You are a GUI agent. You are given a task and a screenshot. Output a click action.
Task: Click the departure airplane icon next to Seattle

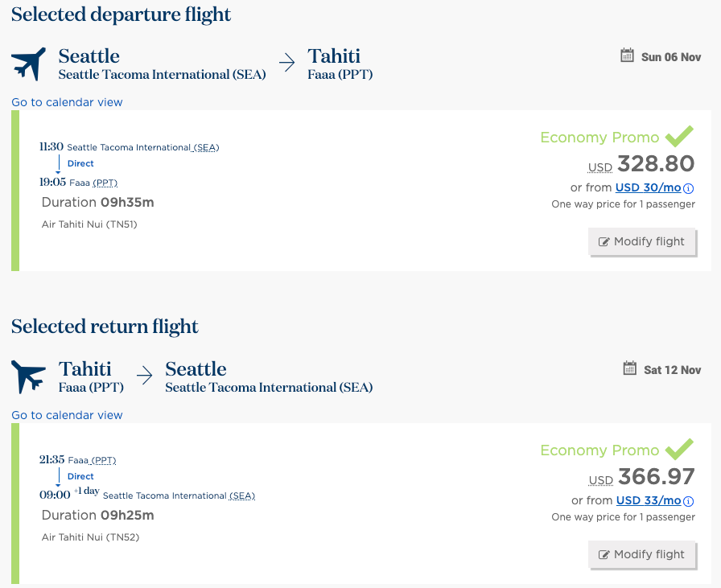pos(28,64)
